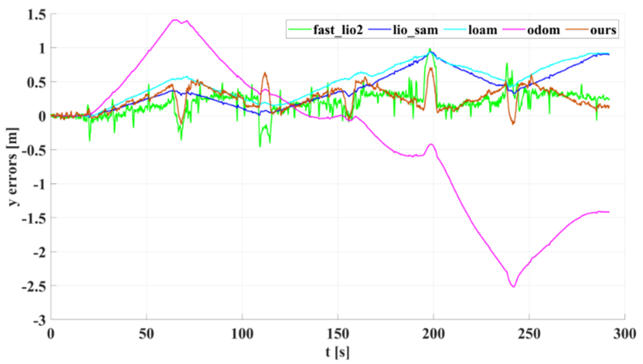Image resolution: width=643 pixels, height=364 pixels.
Task: Click blue line sample beside lio_sam
Action: pyautogui.click(x=379, y=30)
